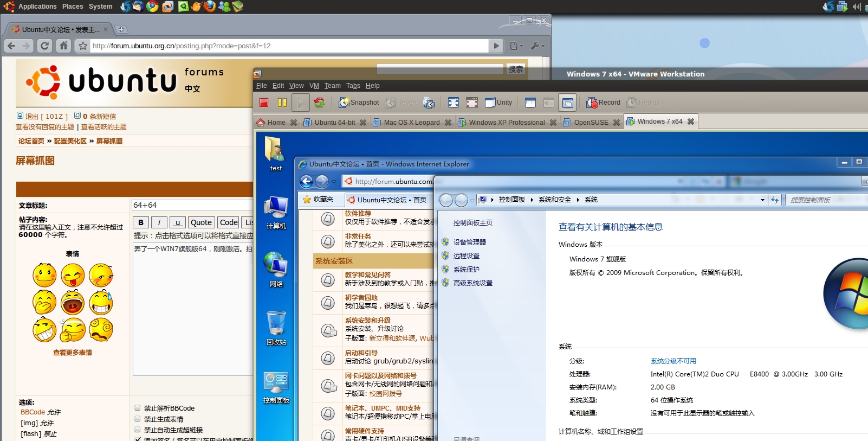Open 回收站 Recycle Bin desktop icon
Image resolution: width=868 pixels, height=441 pixels.
[x=276, y=328]
